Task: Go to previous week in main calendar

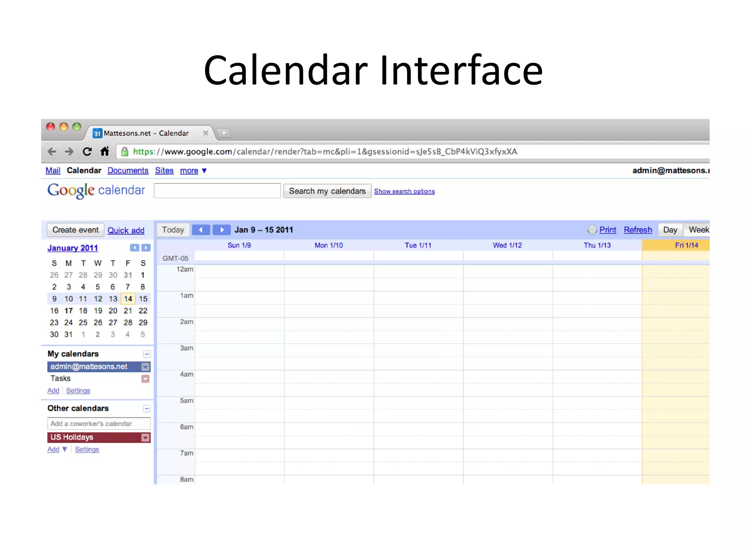Action: pos(201,230)
